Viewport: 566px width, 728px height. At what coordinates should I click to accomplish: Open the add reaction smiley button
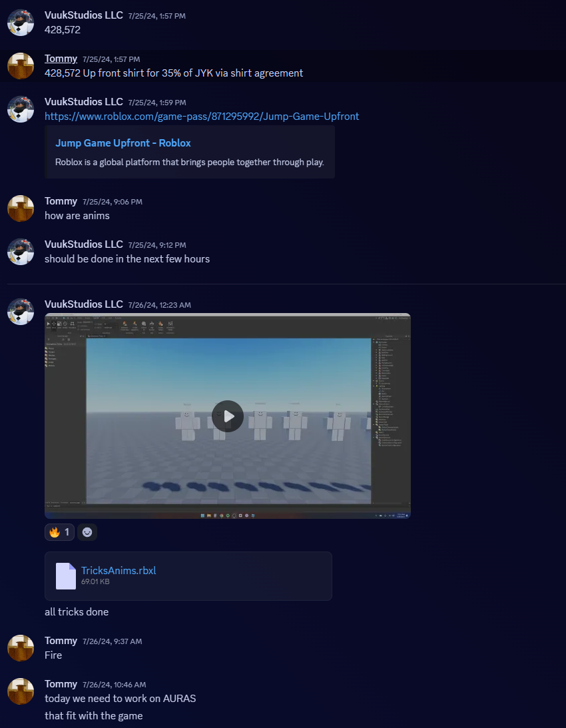(x=87, y=532)
